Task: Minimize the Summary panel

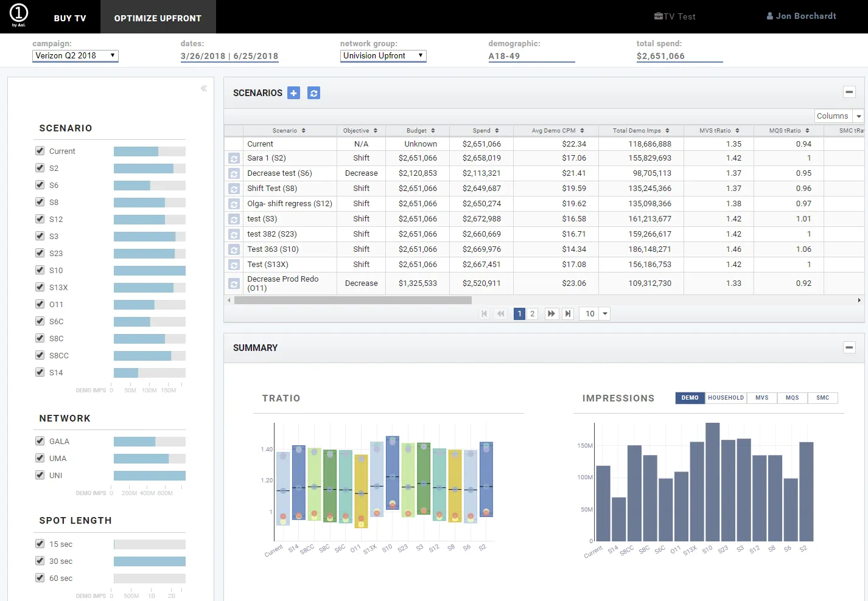Action: (849, 347)
